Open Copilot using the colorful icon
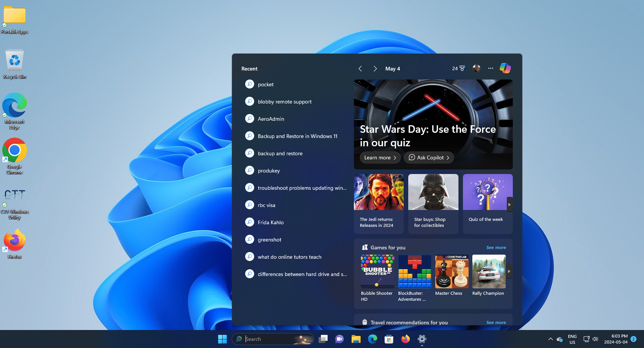644x348 pixels. click(x=505, y=68)
